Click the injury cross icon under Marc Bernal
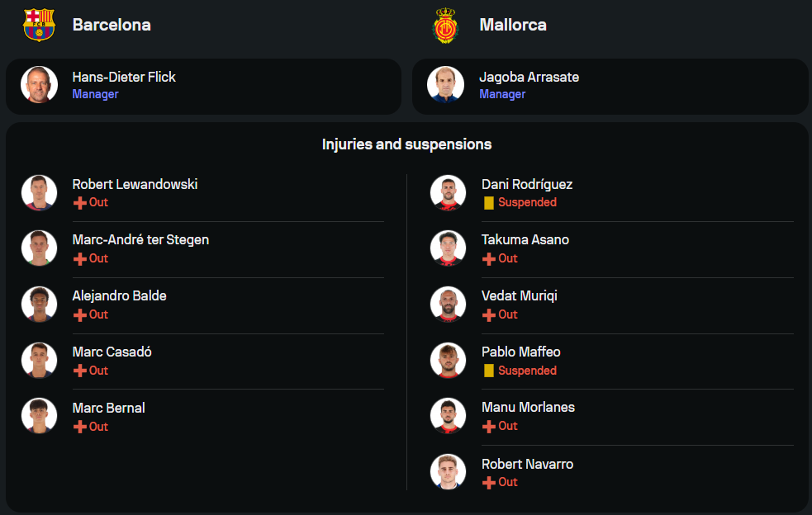 80,427
